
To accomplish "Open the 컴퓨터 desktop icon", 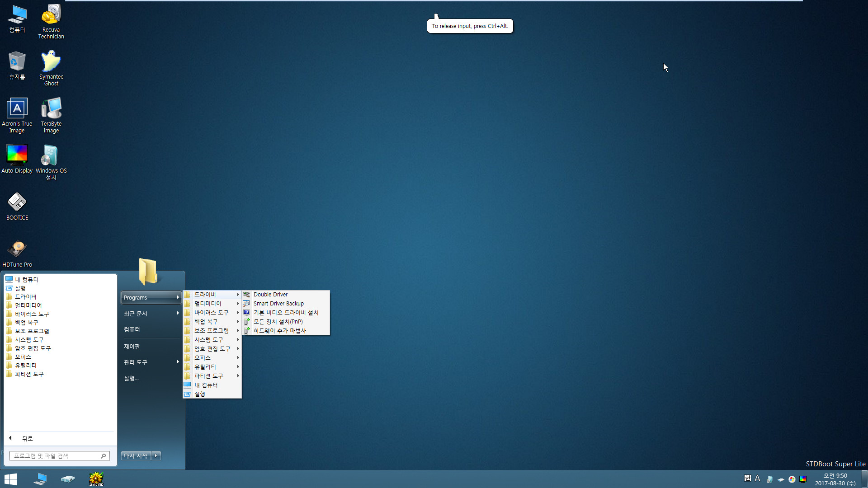I will coord(17,19).
